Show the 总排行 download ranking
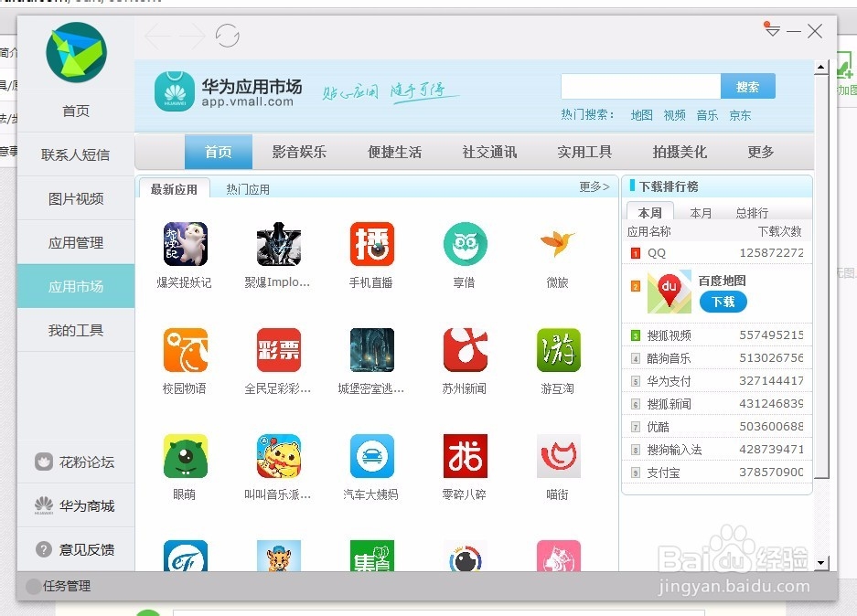This screenshot has width=857, height=616. click(752, 212)
